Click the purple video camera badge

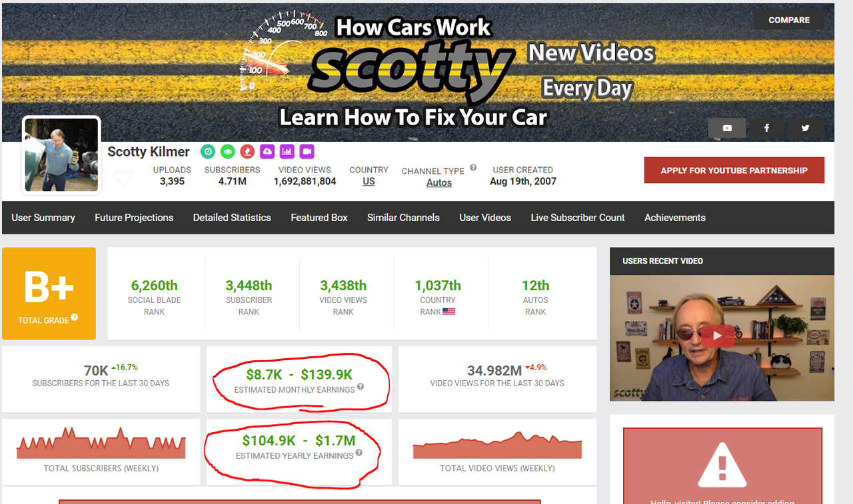click(x=307, y=152)
